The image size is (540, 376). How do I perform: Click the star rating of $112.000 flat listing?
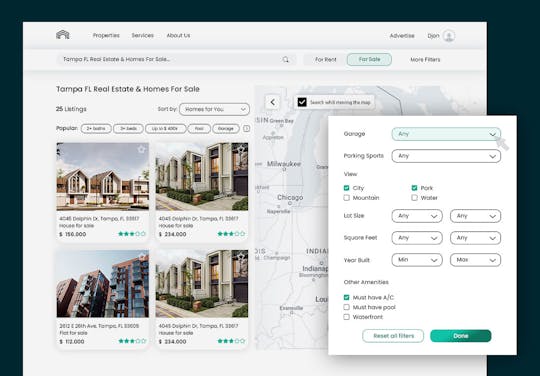(132, 341)
